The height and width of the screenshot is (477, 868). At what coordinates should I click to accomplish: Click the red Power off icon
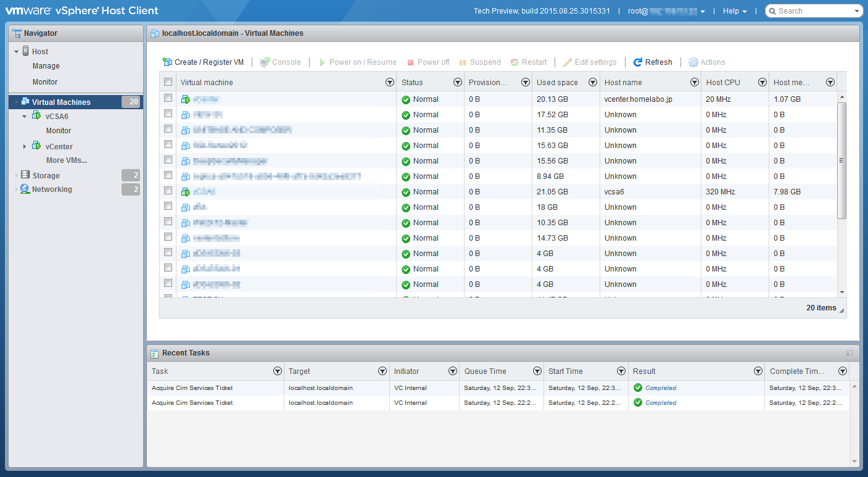pyautogui.click(x=410, y=62)
